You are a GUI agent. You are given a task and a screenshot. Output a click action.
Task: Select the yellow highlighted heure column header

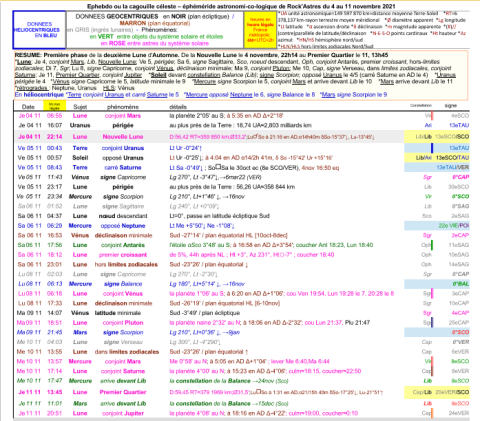[54, 106]
